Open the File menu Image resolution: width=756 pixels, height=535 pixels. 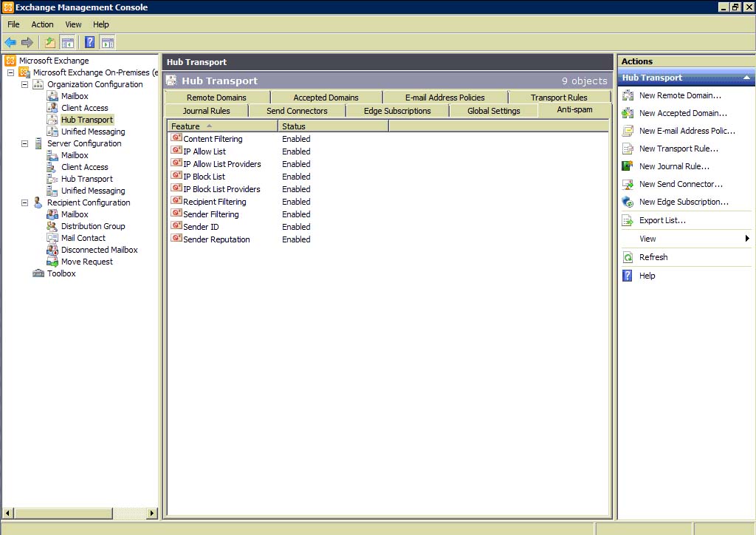pos(13,24)
